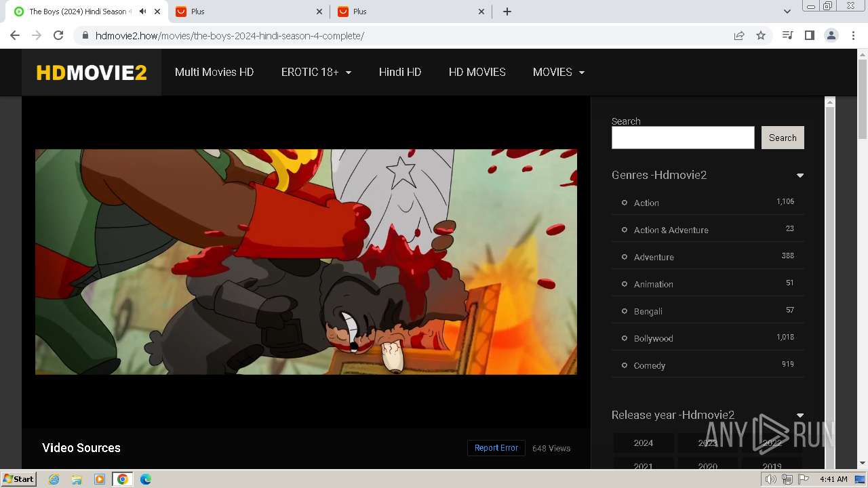Viewport: 868px width, 488px height.
Task: Go forward to the next page
Action: click(x=37, y=35)
